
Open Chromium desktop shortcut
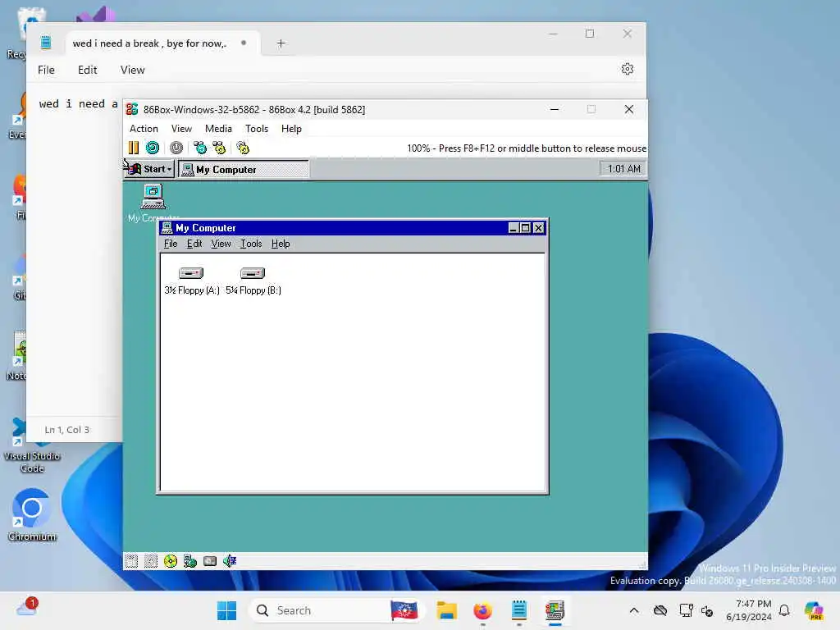(32, 515)
